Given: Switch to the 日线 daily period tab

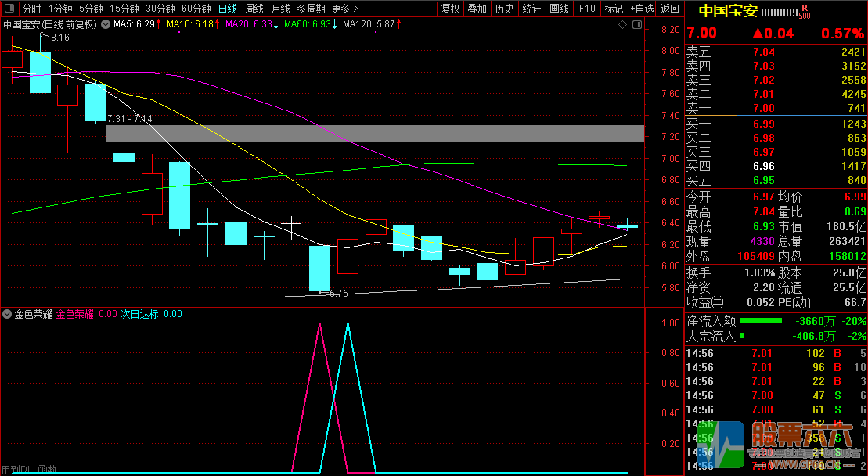Looking at the screenshot, I should (x=228, y=9).
